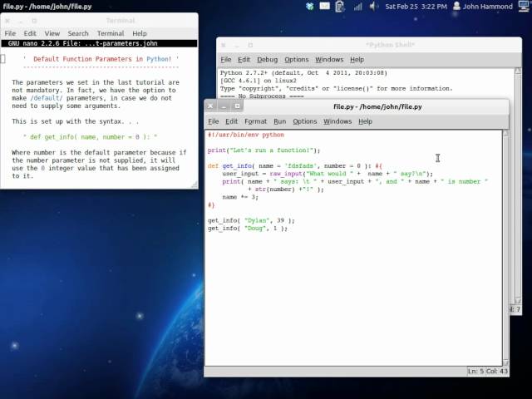The image size is (532, 399).
Task: Open View menu in Terminal window
Action: point(52,33)
